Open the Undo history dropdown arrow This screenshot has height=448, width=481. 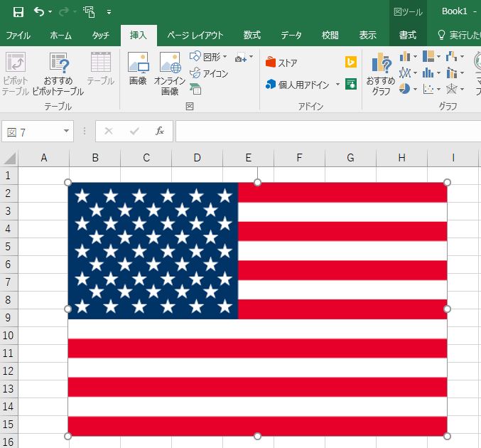50,12
